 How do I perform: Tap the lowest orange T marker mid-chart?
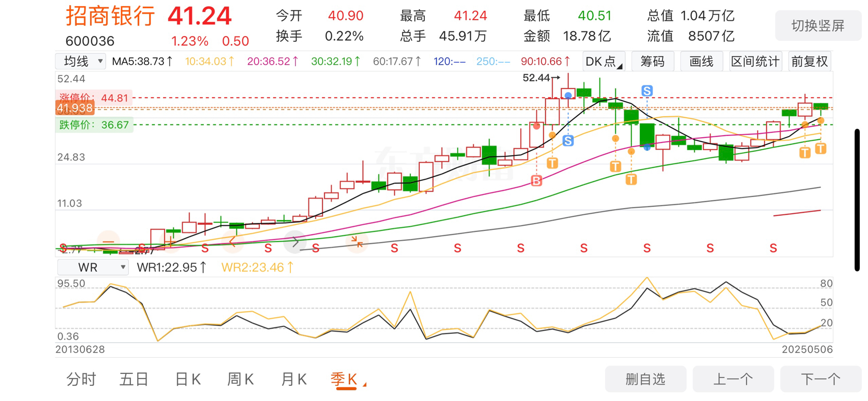point(631,180)
